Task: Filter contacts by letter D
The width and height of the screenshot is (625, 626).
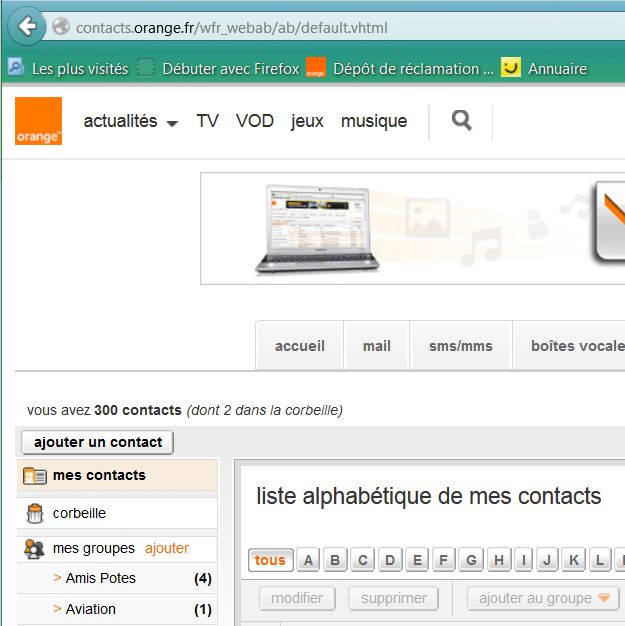Action: click(390, 560)
